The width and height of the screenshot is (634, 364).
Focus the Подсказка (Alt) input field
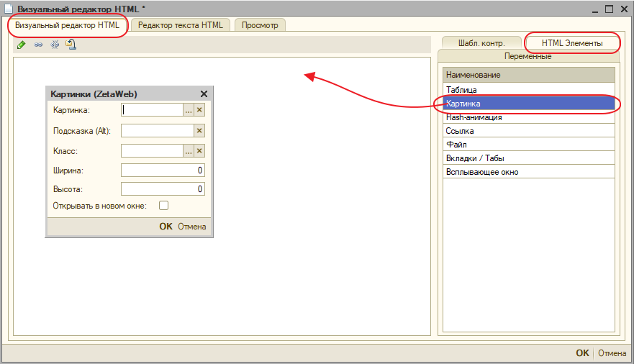pyautogui.click(x=158, y=130)
